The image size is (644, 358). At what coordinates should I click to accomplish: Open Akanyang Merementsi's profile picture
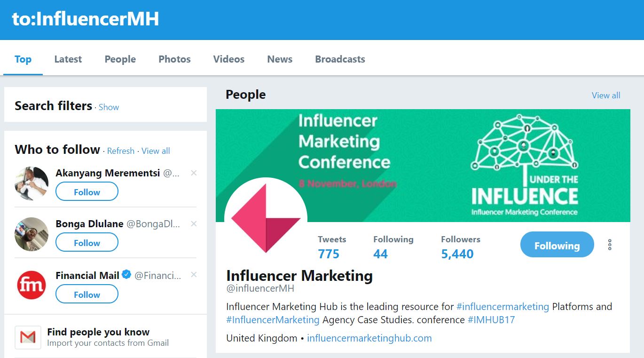pos(31,183)
